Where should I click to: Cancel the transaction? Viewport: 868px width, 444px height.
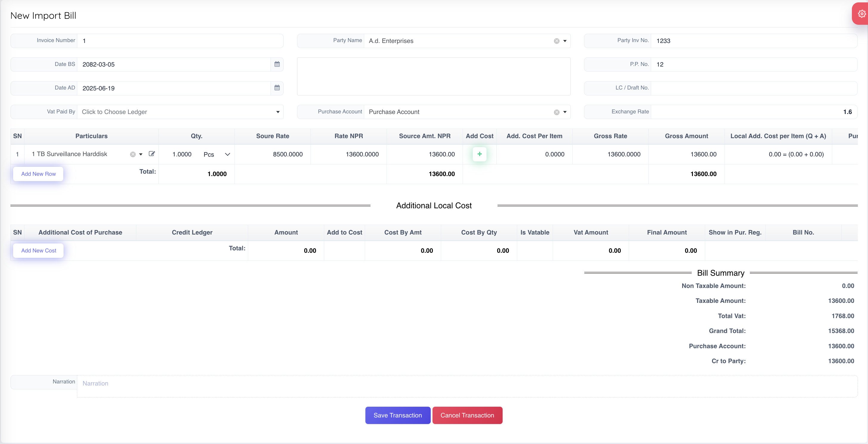[467, 415]
